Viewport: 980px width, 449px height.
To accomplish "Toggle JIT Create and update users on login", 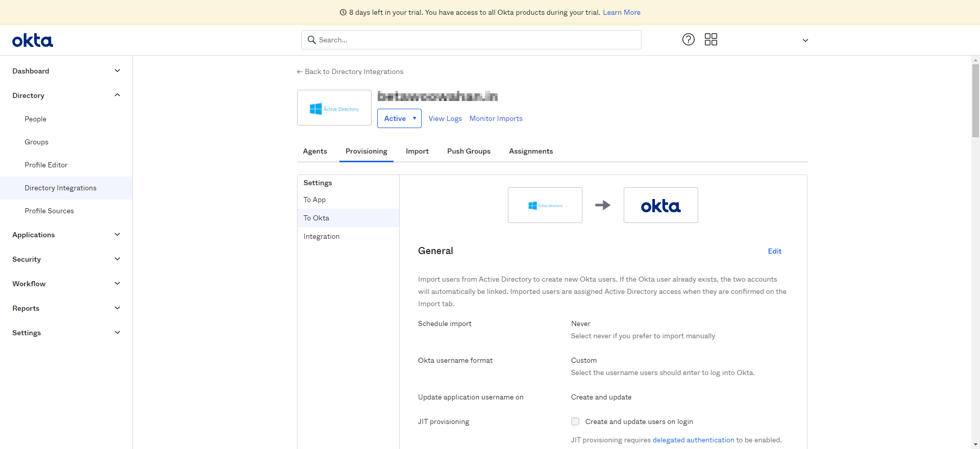I will [x=575, y=421].
